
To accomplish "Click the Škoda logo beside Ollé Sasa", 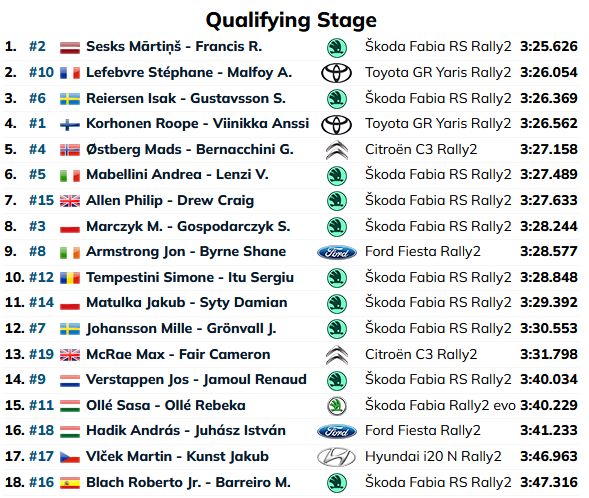I will (337, 406).
